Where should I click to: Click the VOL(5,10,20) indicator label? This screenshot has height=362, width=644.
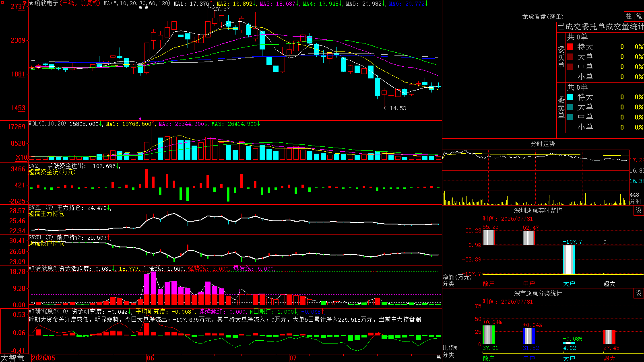pos(47,123)
